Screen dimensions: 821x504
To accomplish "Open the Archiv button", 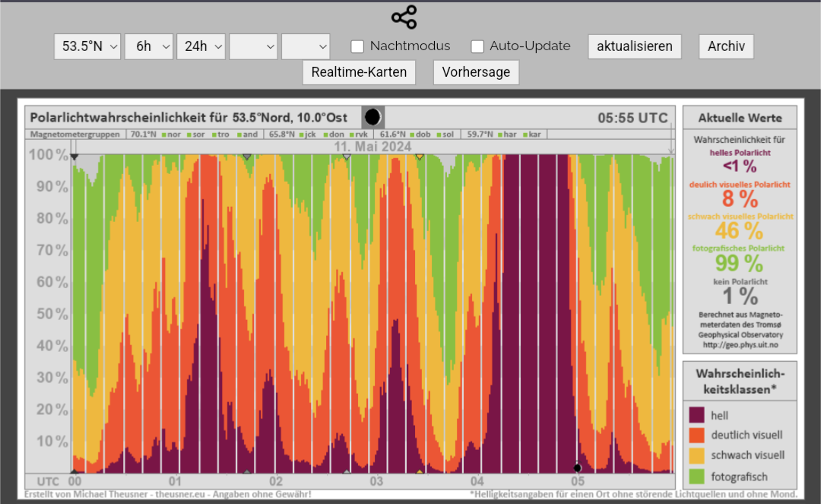I will [726, 46].
